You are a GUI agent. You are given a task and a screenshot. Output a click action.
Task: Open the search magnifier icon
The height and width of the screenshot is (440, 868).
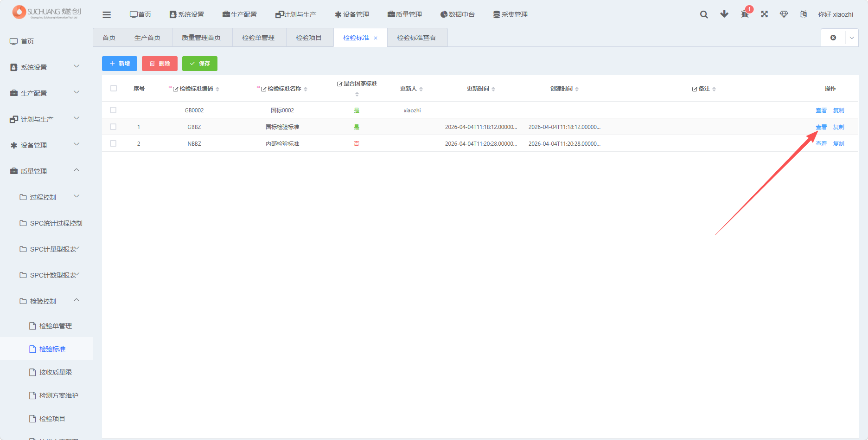click(704, 14)
